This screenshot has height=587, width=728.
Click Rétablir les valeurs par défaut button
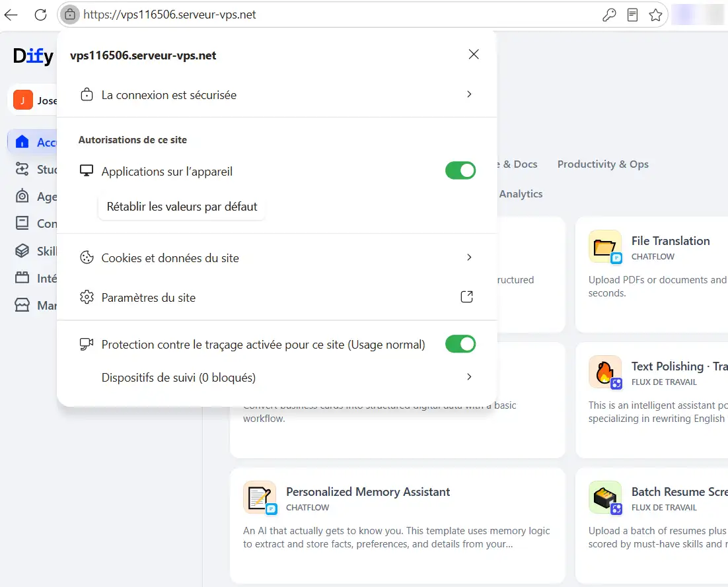coord(182,207)
